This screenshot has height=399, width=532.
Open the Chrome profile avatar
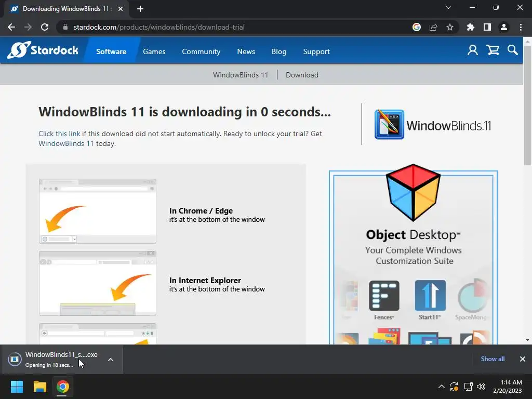coord(504,27)
